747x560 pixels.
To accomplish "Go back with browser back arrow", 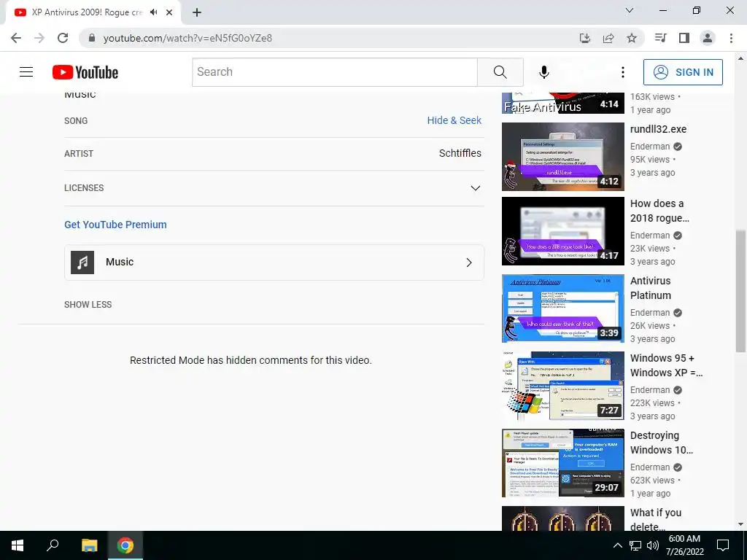I will 16,38.
